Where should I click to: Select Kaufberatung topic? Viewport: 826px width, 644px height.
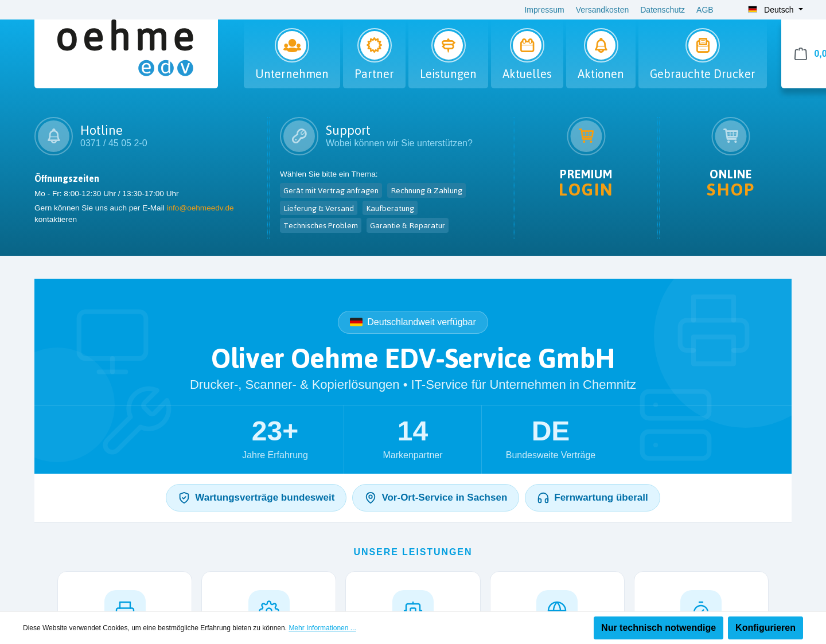[390, 208]
